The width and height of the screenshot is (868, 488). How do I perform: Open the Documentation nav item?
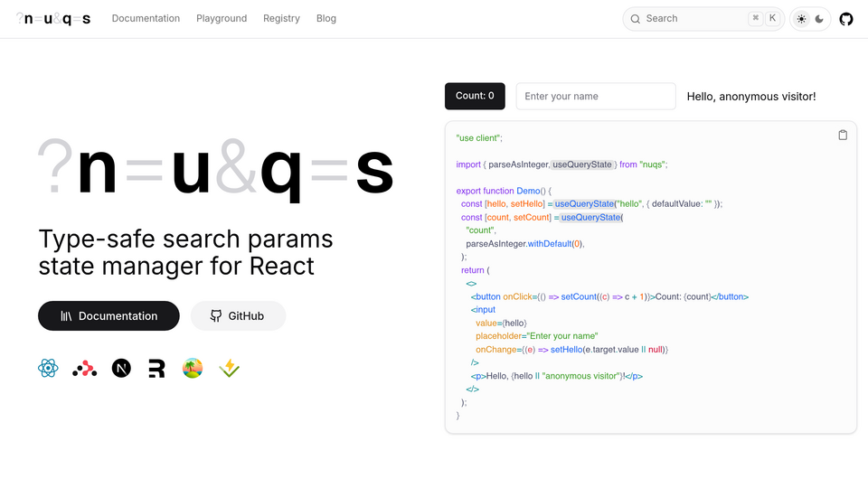pyautogui.click(x=146, y=18)
